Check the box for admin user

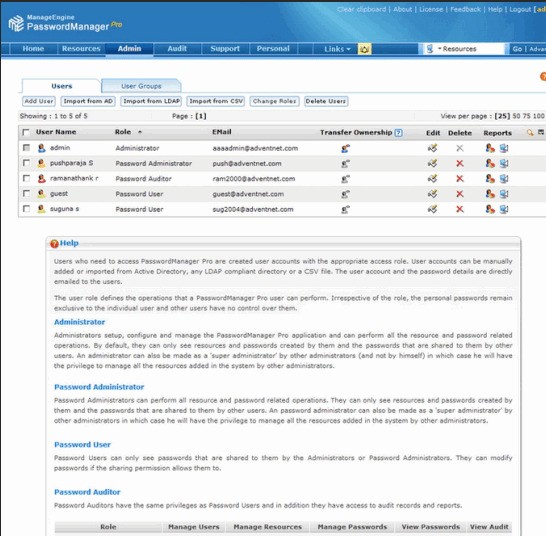pyautogui.click(x=26, y=148)
